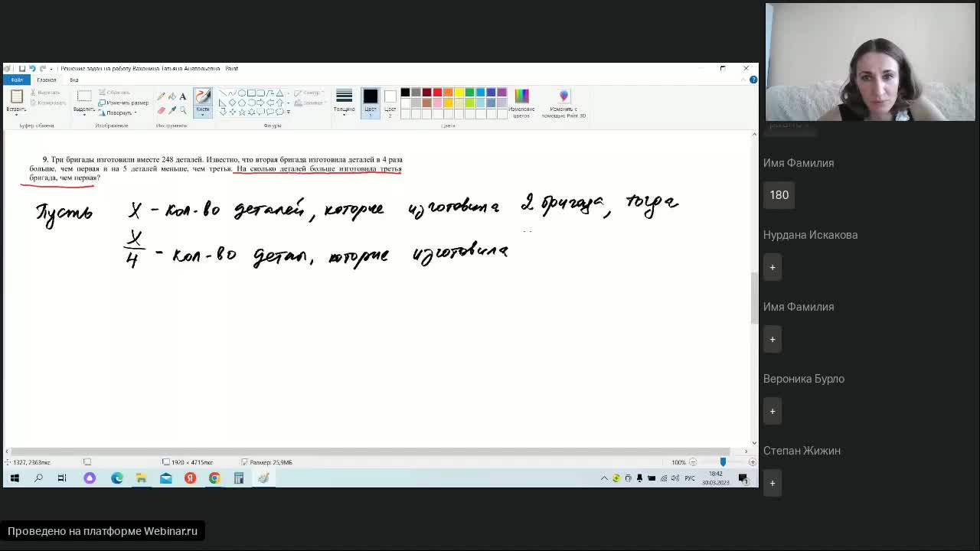Switch to the Home (Главная) ribbon tab
980x551 pixels.
[x=47, y=80]
